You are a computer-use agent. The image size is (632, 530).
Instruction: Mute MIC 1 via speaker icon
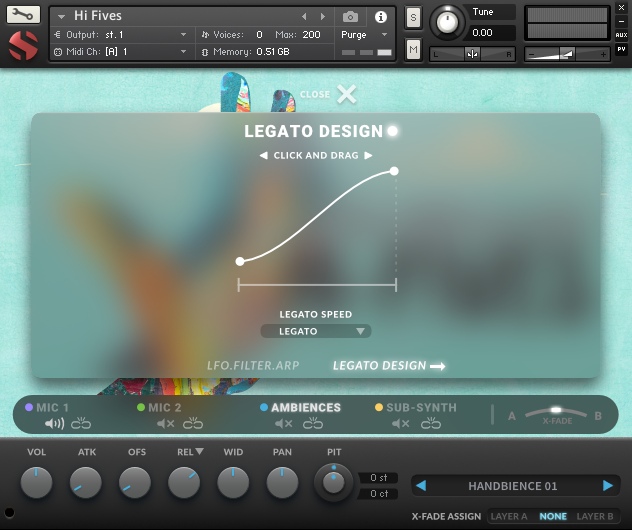point(54,424)
